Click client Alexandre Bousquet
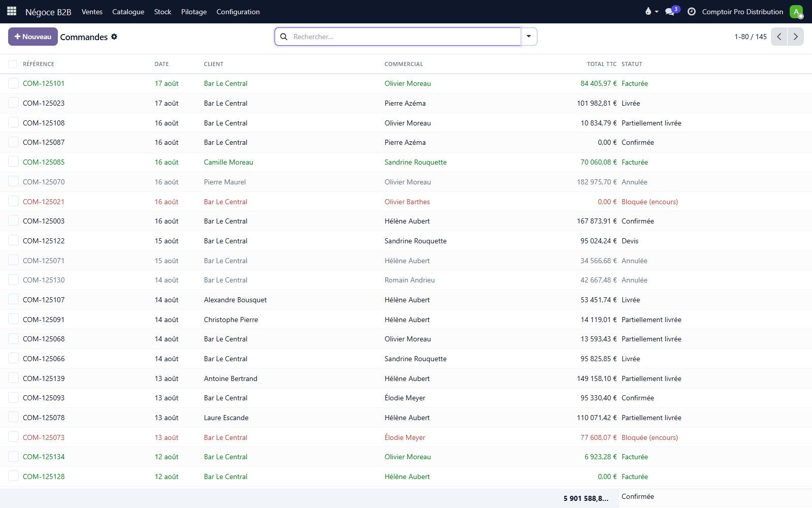 coord(235,300)
